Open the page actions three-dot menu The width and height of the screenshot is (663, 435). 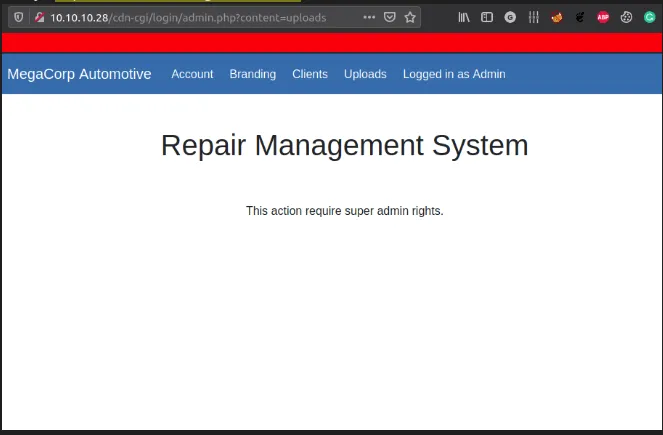(x=369, y=17)
